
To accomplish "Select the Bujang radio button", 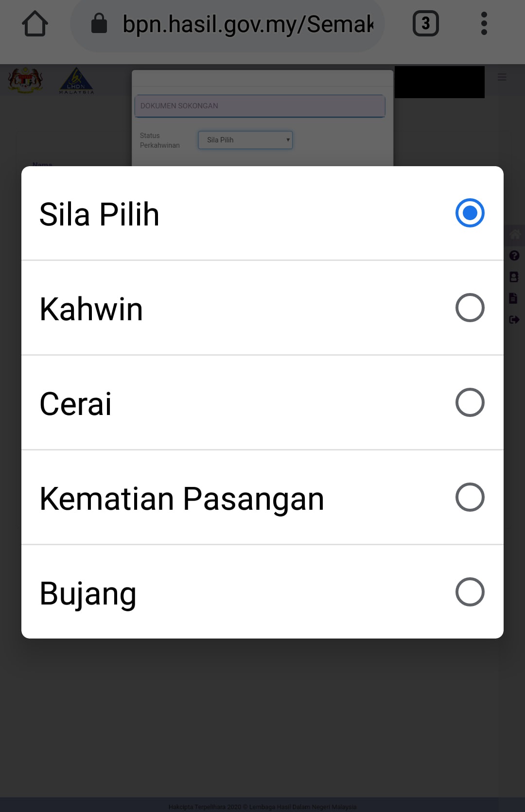I will click(x=470, y=592).
